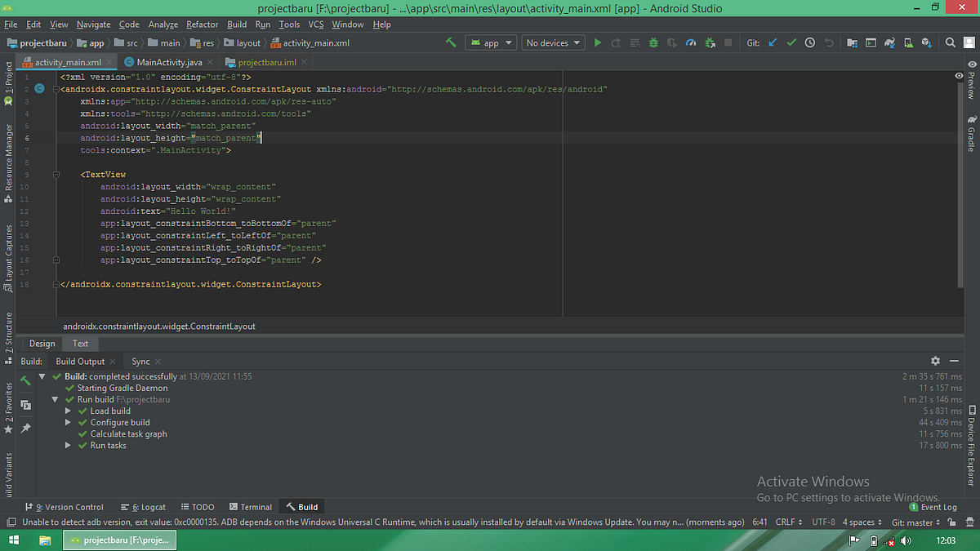
Task: Open the AVD Manager device icon
Action: click(871, 42)
